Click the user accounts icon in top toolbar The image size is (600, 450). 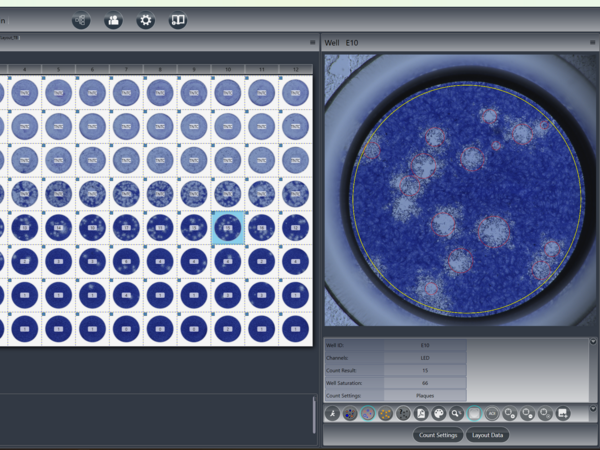pos(113,19)
